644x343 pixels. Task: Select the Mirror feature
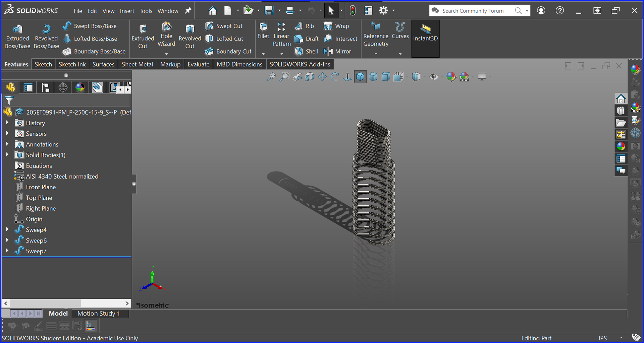(x=337, y=51)
